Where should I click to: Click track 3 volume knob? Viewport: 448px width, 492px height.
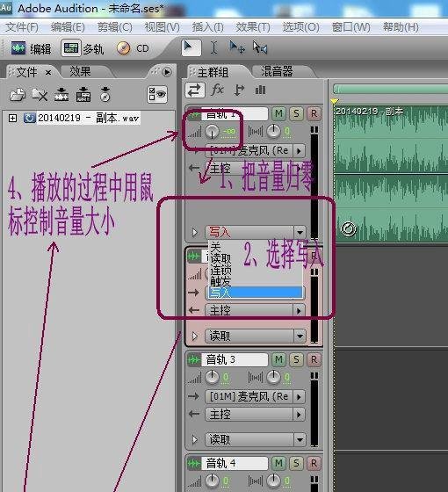click(x=212, y=377)
